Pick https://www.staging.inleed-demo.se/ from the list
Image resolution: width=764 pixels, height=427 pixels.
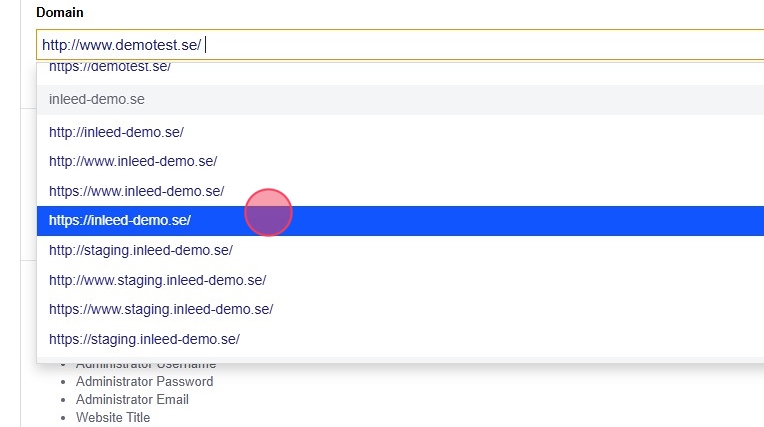pos(160,309)
